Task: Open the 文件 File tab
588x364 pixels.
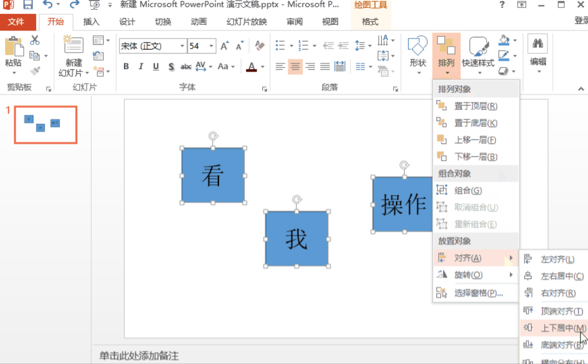Action: click(16, 22)
